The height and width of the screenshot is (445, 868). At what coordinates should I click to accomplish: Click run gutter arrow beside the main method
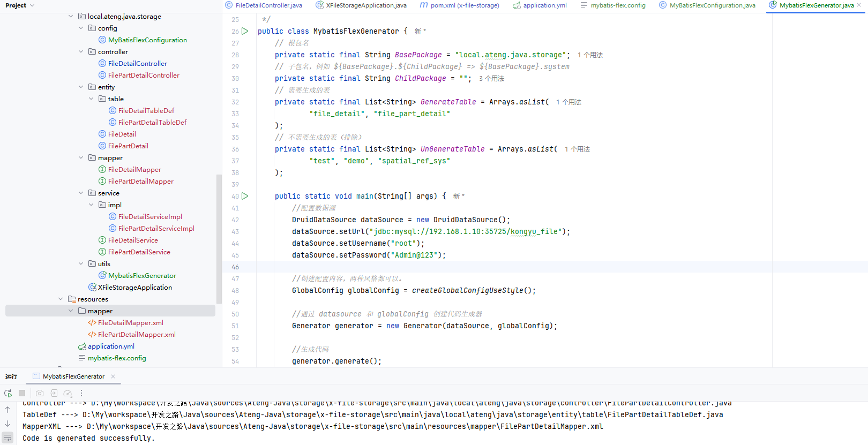click(x=245, y=196)
